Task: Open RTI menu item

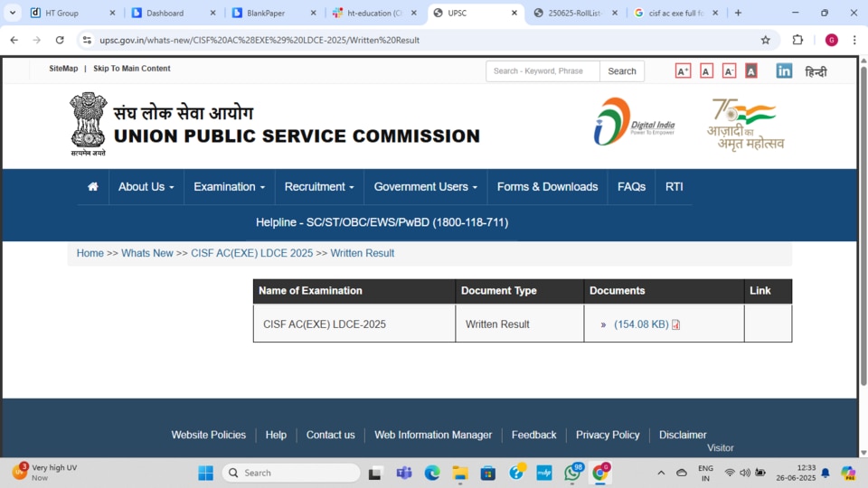Action: [674, 187]
